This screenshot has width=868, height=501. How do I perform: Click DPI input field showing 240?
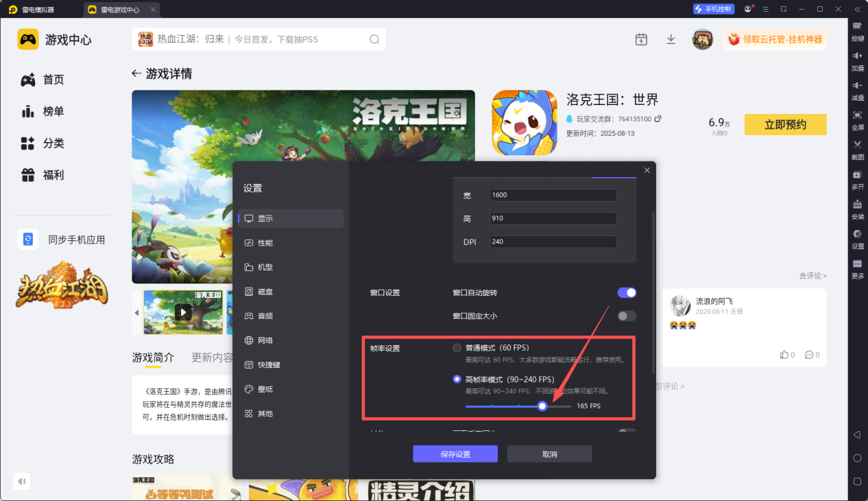tap(553, 242)
